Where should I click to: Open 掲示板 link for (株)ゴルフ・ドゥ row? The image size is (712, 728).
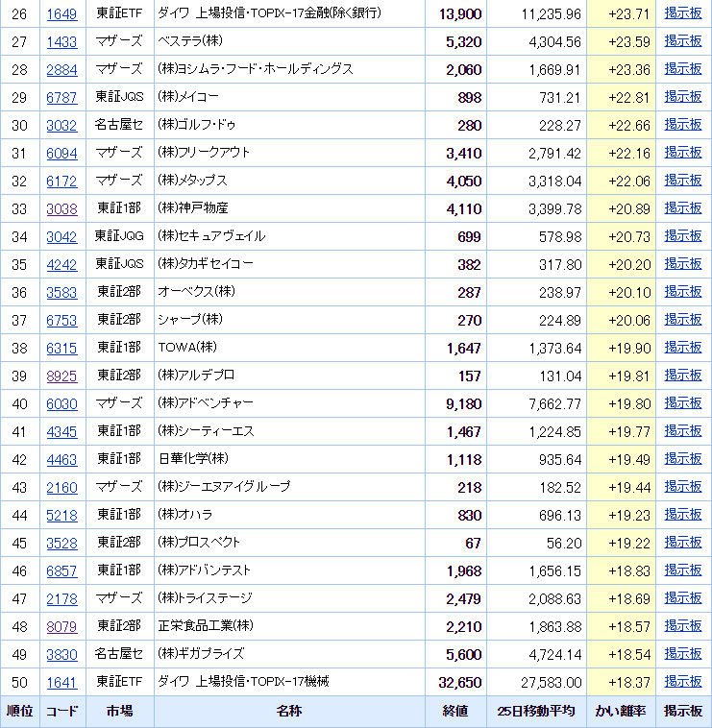tap(683, 125)
